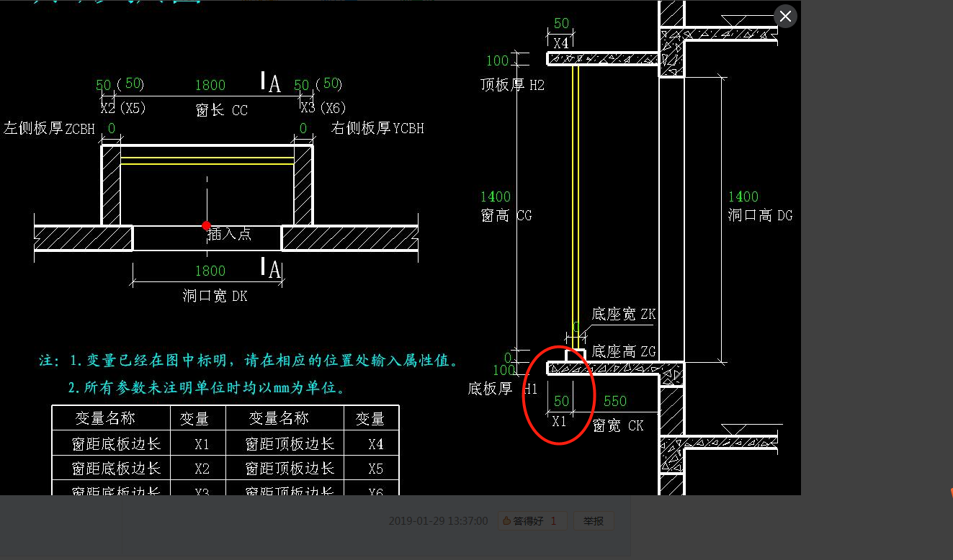The width and height of the screenshot is (953, 560).
Task: Click the 底板厚 H1 label
Action: coord(503,389)
